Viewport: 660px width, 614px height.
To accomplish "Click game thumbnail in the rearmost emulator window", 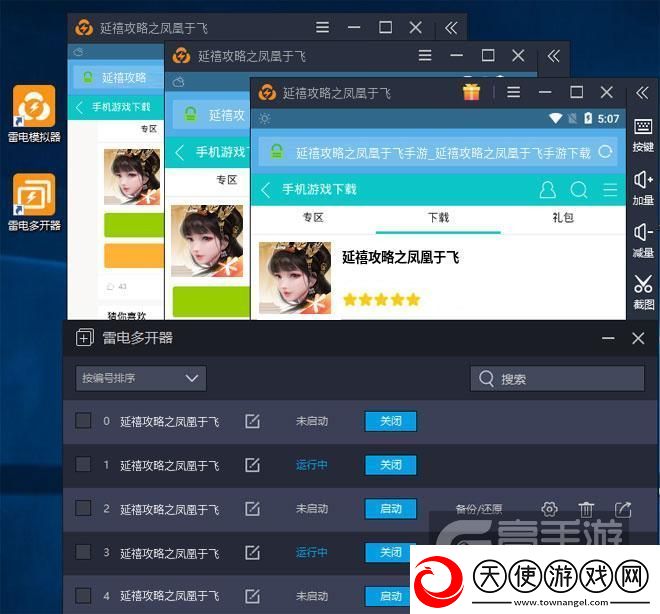I will coord(132,177).
